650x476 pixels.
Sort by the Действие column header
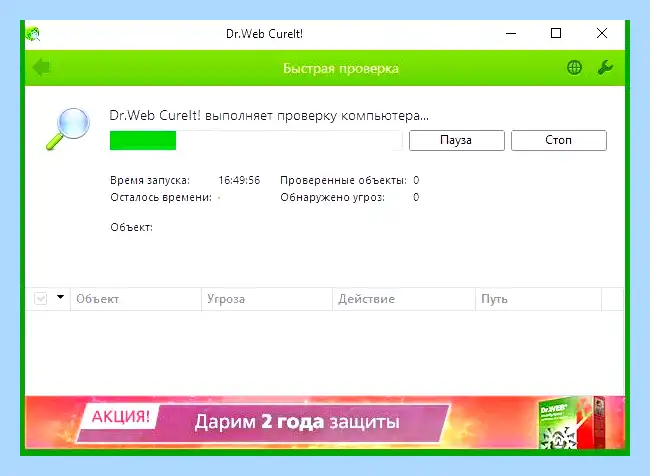tap(404, 299)
